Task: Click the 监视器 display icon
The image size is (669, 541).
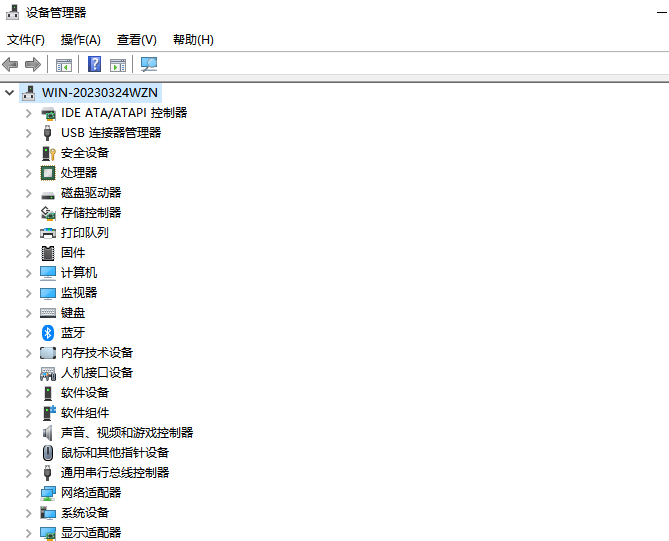Action: (48, 293)
